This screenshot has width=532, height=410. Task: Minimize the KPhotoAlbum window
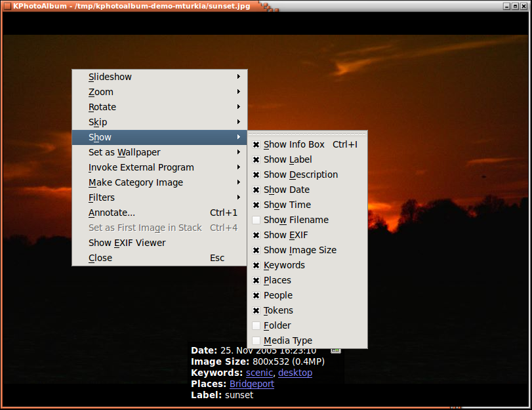click(507, 6)
